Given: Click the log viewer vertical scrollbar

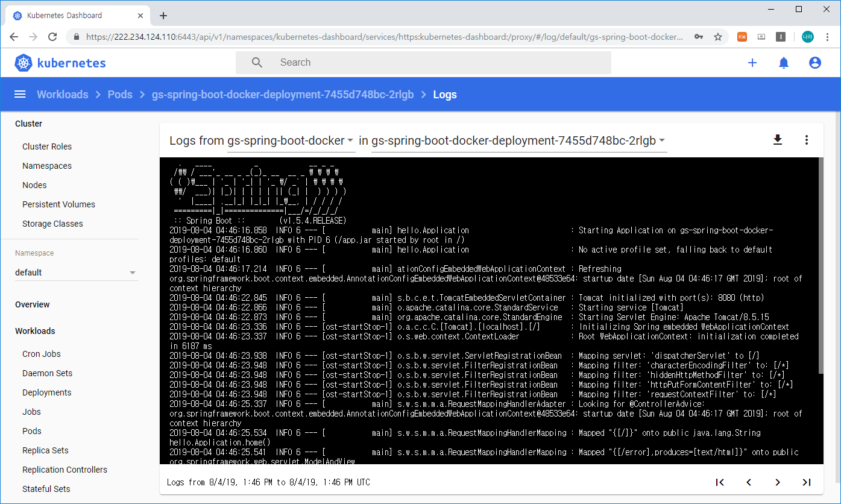Looking at the screenshot, I should pyautogui.click(x=821, y=265).
